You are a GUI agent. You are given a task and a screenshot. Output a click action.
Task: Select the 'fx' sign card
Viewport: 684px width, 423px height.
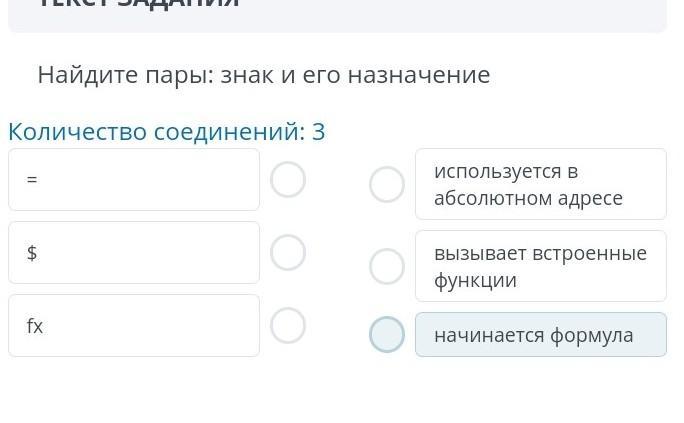point(134,326)
